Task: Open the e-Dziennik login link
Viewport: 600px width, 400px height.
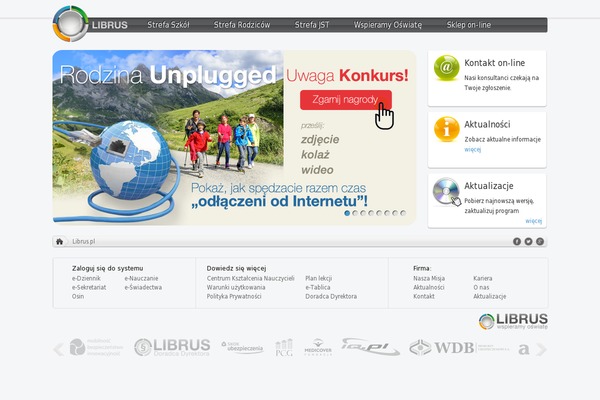Action: point(86,278)
